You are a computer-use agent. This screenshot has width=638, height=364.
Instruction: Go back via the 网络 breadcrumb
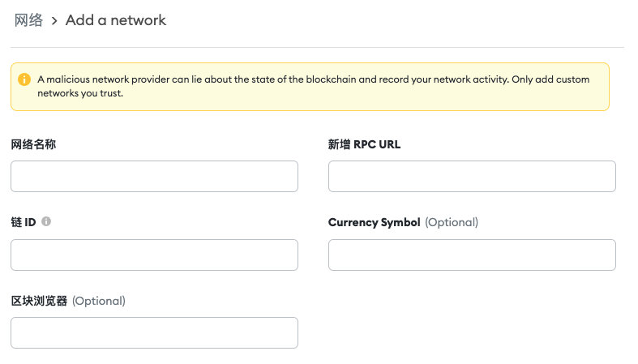point(28,20)
